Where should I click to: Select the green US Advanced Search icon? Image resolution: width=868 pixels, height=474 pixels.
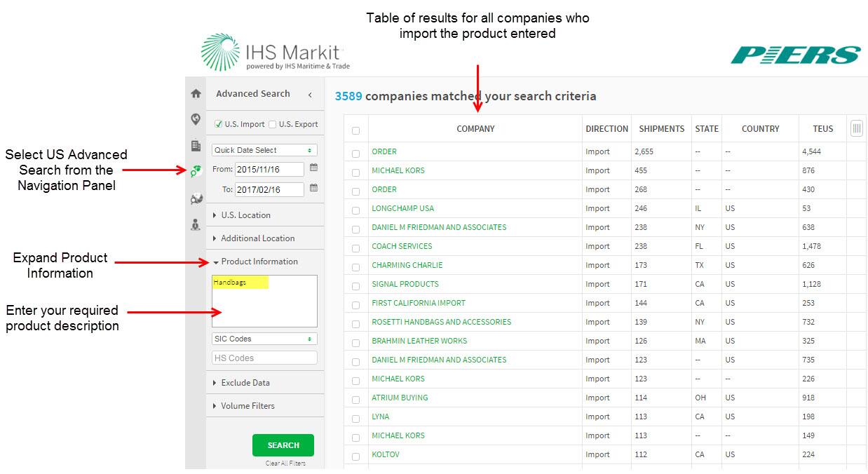point(196,170)
